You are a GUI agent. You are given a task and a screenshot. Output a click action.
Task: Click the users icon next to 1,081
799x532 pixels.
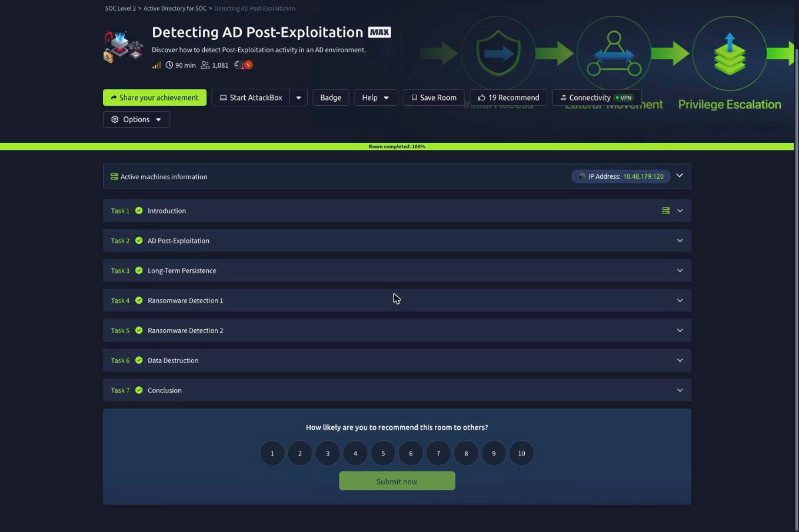pos(205,65)
